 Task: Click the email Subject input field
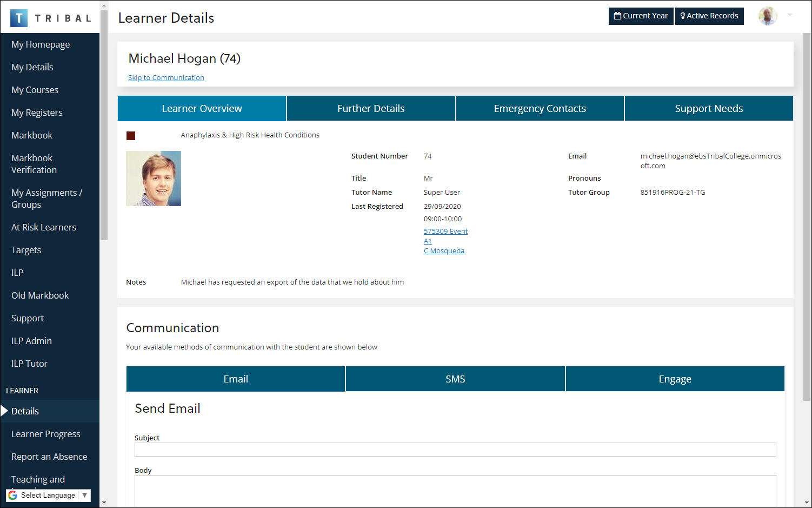click(x=455, y=449)
